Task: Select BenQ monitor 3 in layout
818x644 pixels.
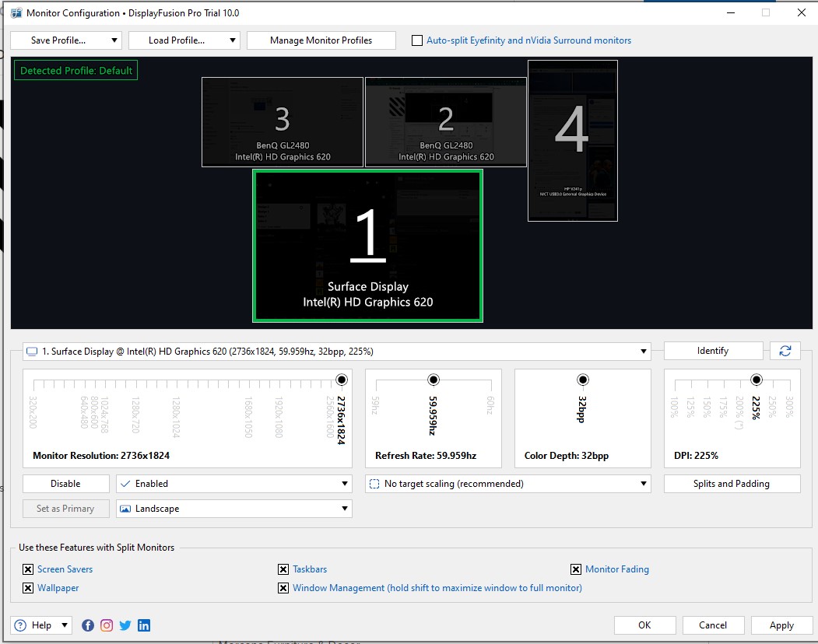Action: (283, 122)
